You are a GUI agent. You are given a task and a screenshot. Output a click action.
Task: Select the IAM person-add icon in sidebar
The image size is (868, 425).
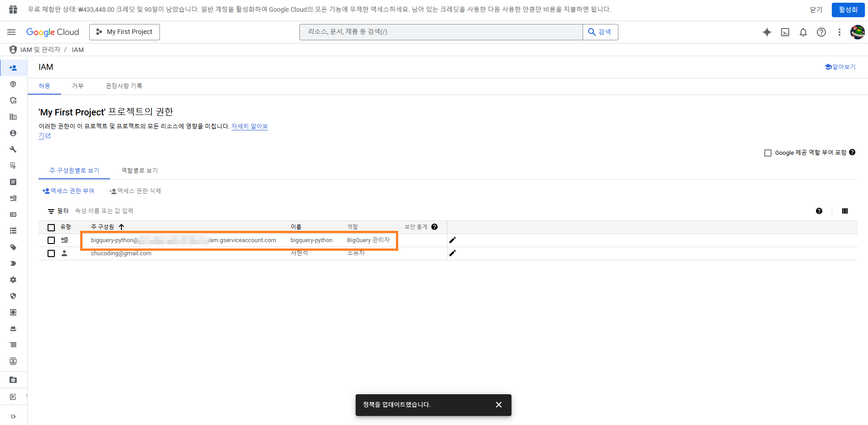point(13,68)
